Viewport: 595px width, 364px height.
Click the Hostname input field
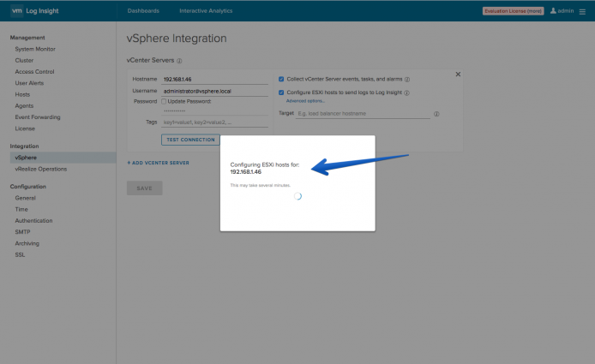pyautogui.click(x=215, y=80)
